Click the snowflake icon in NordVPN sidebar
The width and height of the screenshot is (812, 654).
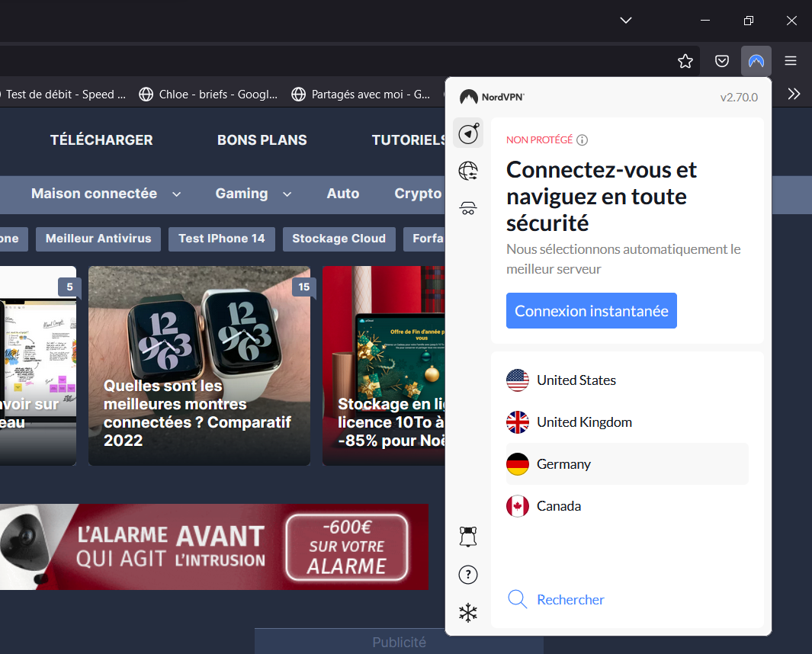tap(468, 613)
